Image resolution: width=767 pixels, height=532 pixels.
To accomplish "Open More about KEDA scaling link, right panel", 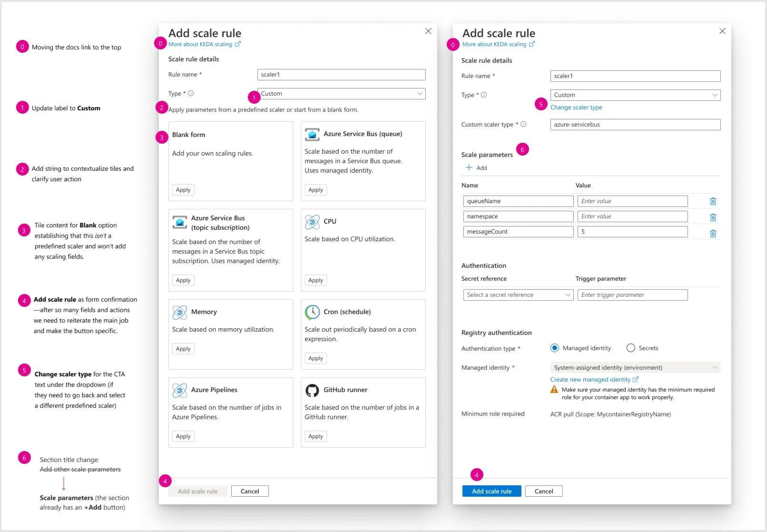I will point(499,44).
